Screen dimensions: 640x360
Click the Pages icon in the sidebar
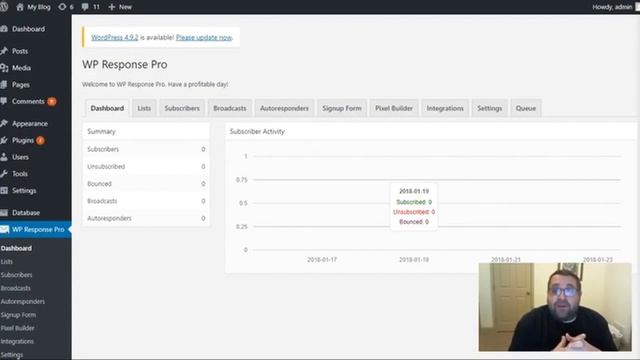[x=4, y=84]
